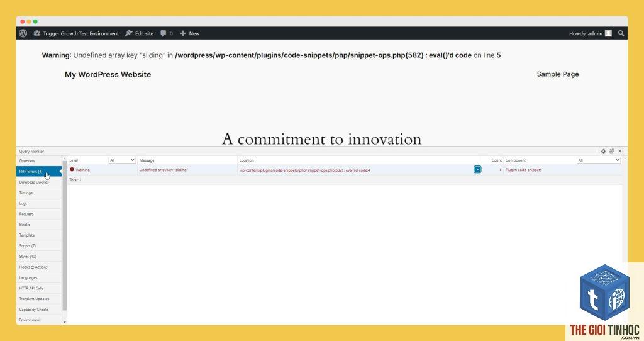Click the 'Plugin: code-snippets' component cell
The width and height of the screenshot is (644, 341).
[x=562, y=170]
